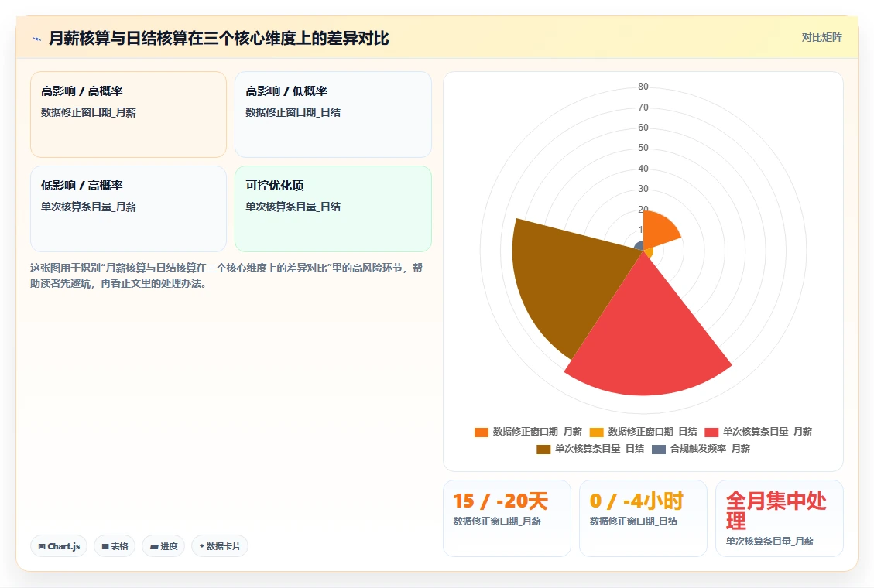874x588 pixels.
Task: Click the orange polar chart segment
Action: [658, 231]
